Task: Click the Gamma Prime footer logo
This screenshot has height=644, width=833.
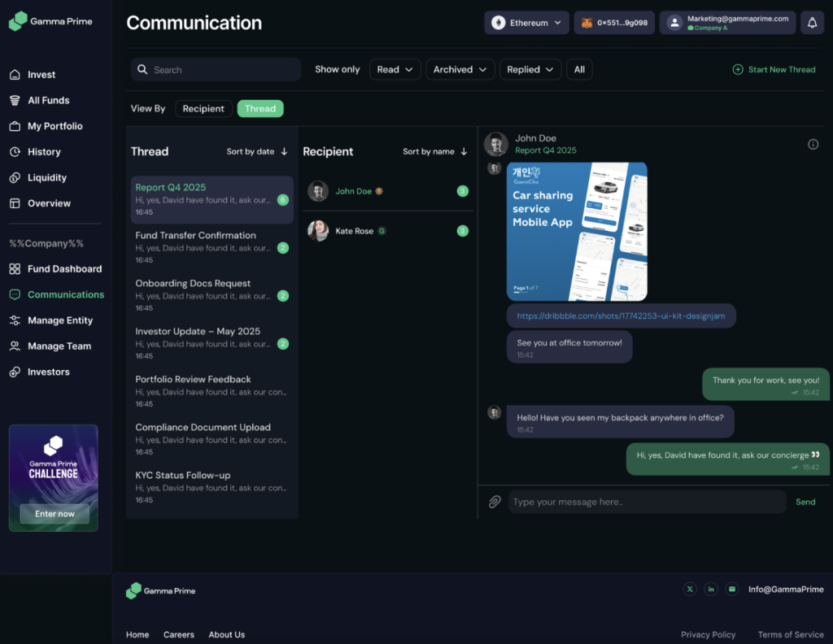Action: click(160, 590)
